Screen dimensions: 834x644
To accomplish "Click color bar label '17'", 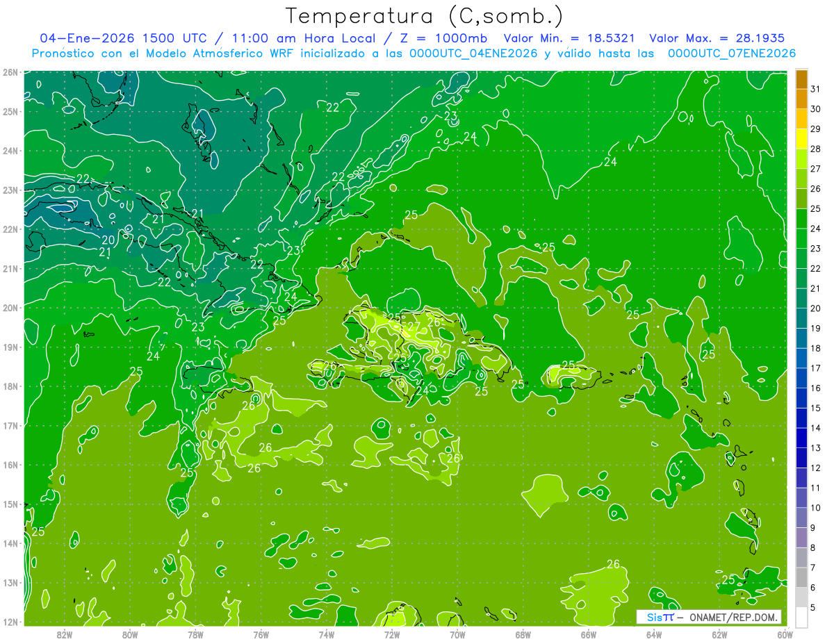I will (x=815, y=368).
